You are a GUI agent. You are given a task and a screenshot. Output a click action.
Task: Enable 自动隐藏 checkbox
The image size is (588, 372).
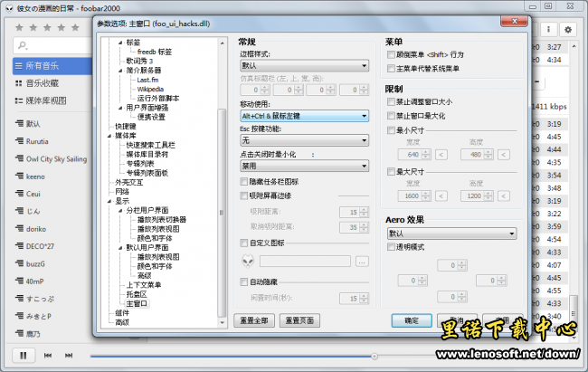click(x=243, y=281)
